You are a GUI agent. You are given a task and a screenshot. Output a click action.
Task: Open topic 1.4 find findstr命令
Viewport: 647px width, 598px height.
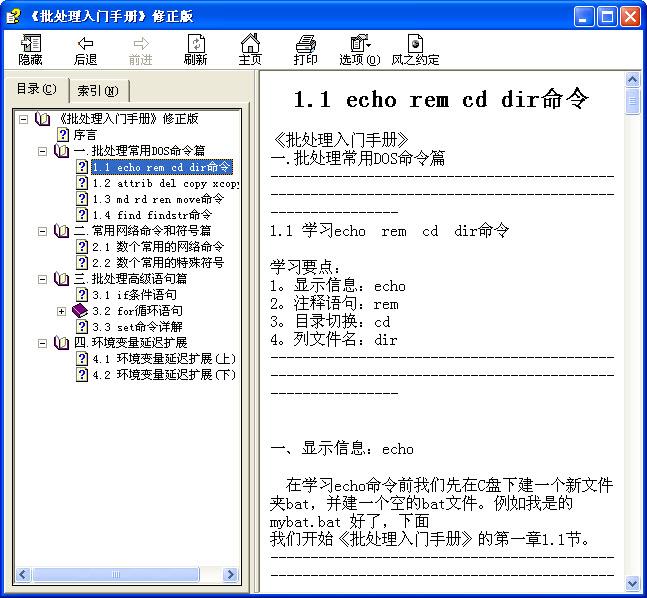coord(152,215)
